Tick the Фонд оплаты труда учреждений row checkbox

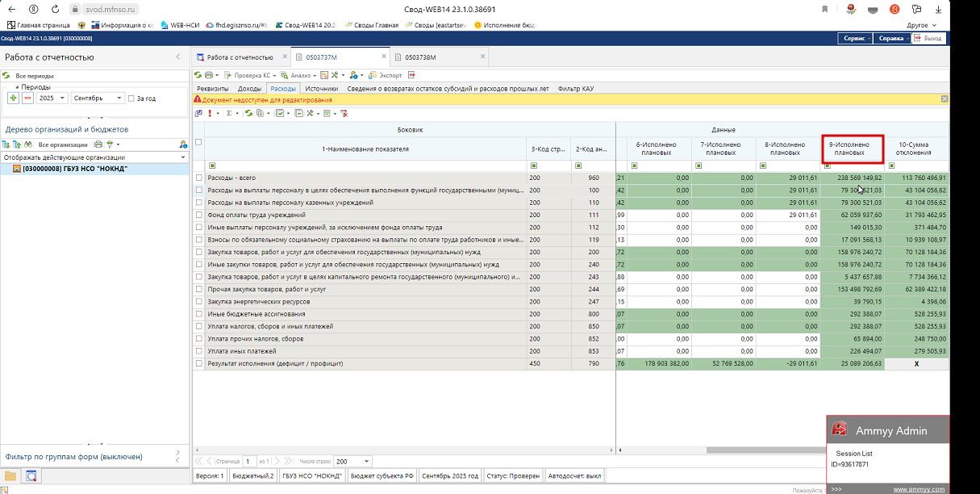(198, 215)
